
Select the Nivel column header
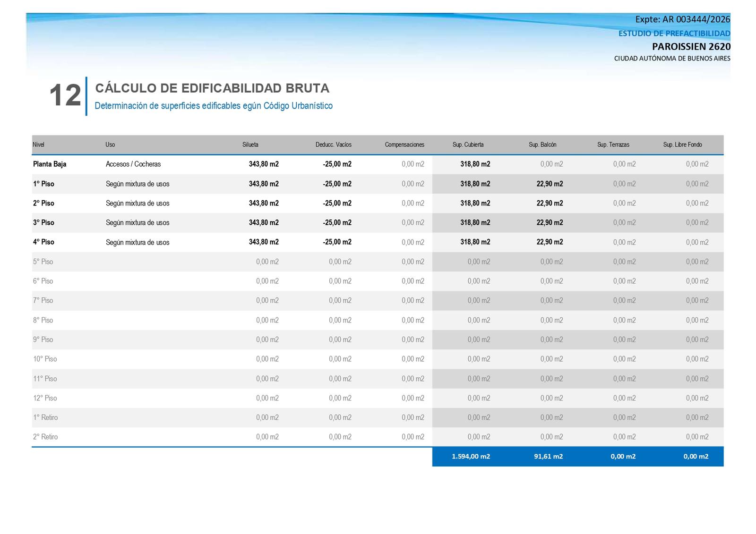coord(38,144)
